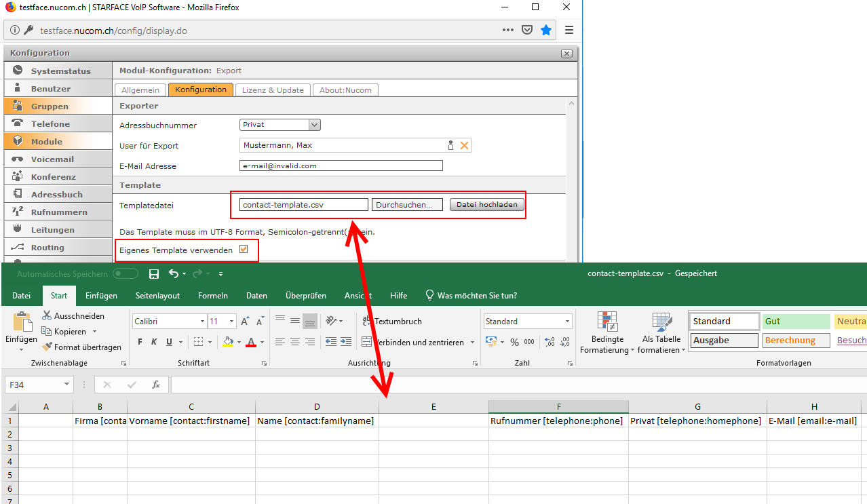The width and height of the screenshot is (867, 504).
Task: Open the F34 name box dropdown
Action: 66,385
